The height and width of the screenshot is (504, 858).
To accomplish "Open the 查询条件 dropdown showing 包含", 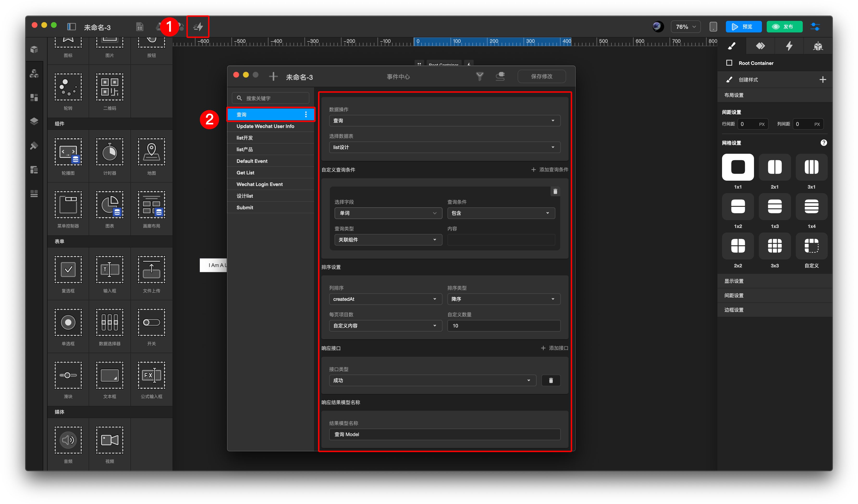I will [x=501, y=213].
